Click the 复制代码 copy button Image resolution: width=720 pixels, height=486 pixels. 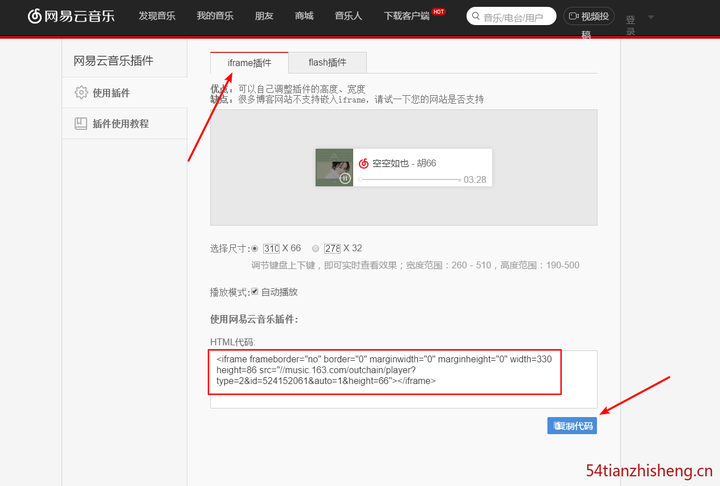click(x=572, y=426)
